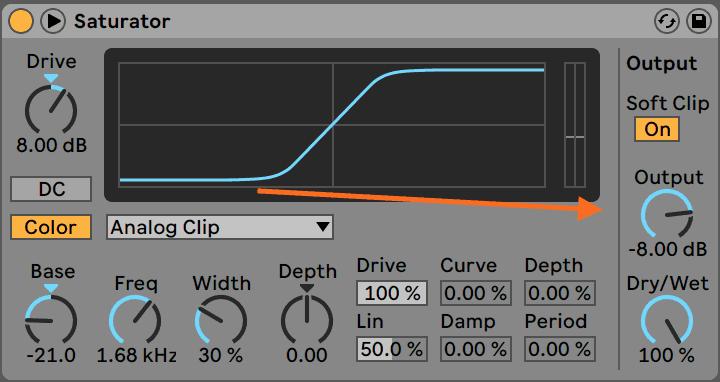
Task: Click the dropdown arrow beside Analog Clip
Action: click(323, 227)
